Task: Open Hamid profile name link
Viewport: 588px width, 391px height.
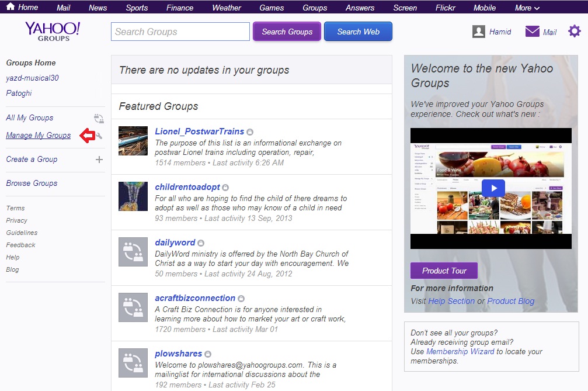Action: coord(500,32)
